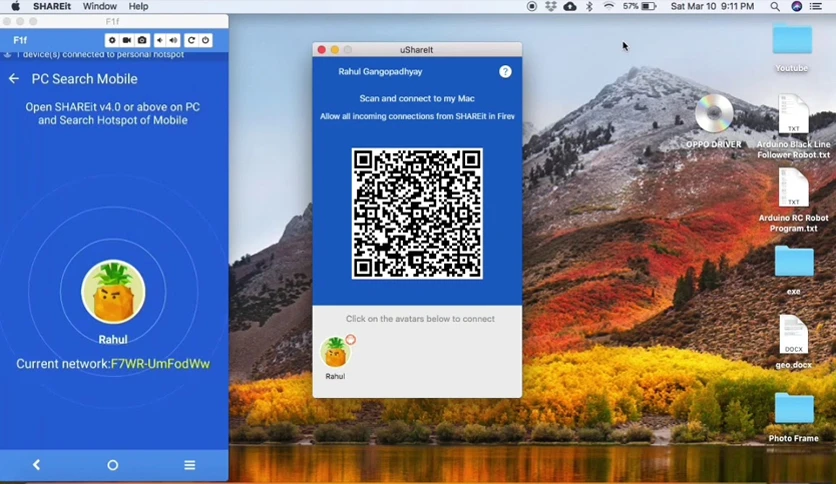Click the 'PC Search Mobile' heading
The height and width of the screenshot is (484, 836).
(84, 79)
